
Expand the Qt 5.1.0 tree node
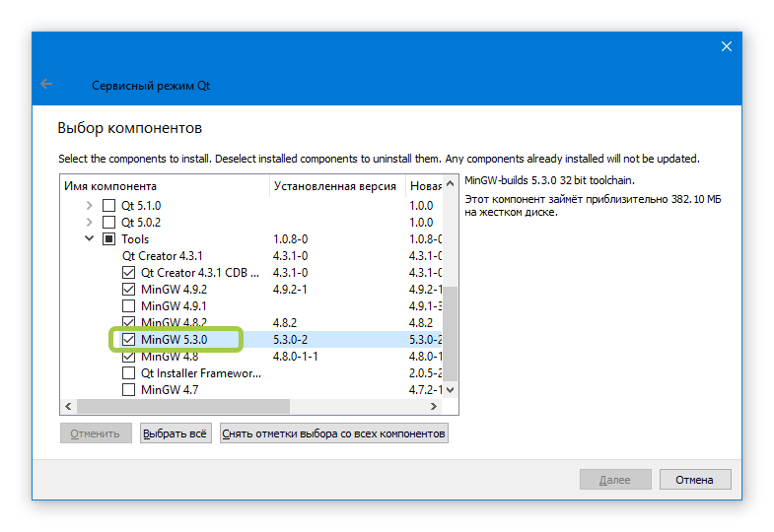coord(89,206)
